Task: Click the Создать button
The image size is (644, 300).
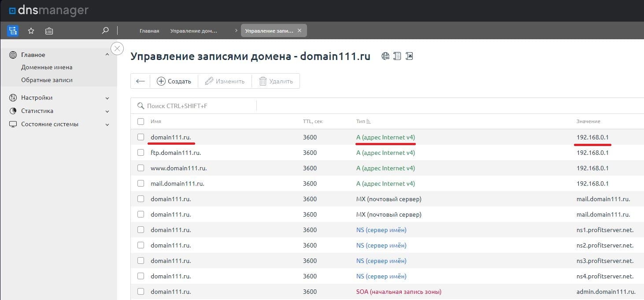Action: point(174,81)
